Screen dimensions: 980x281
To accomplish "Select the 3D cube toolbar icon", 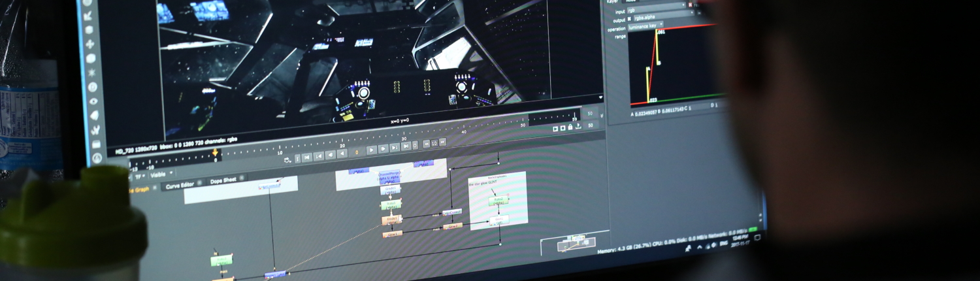I will click(x=91, y=58).
